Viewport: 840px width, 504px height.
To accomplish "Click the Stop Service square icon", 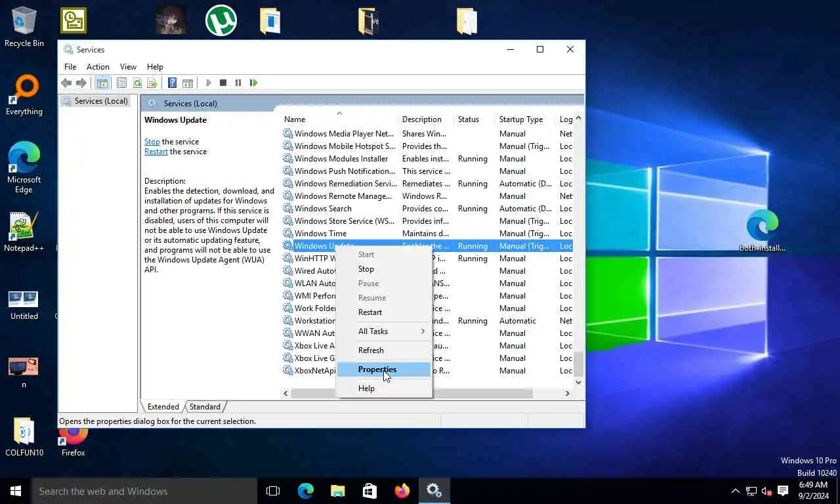I will [x=223, y=83].
